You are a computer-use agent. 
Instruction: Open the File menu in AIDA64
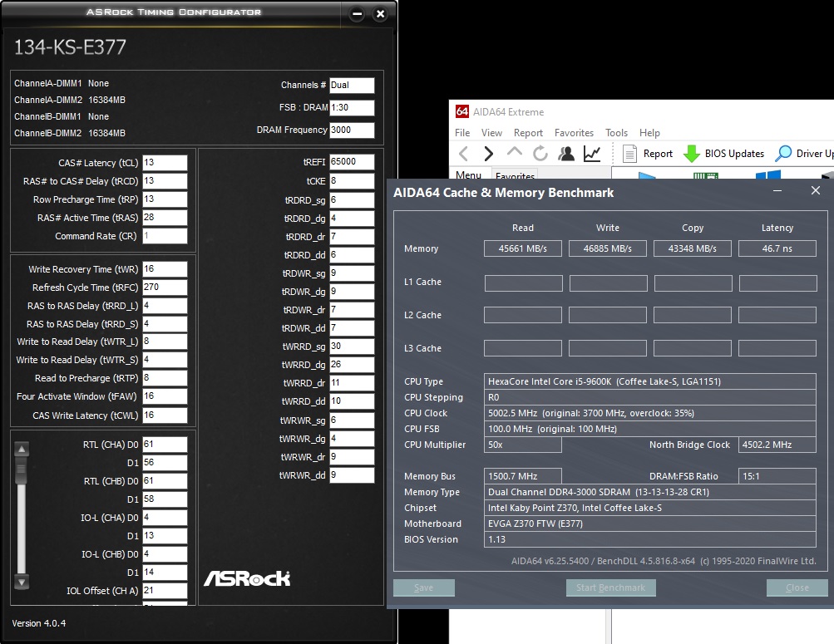(x=462, y=133)
